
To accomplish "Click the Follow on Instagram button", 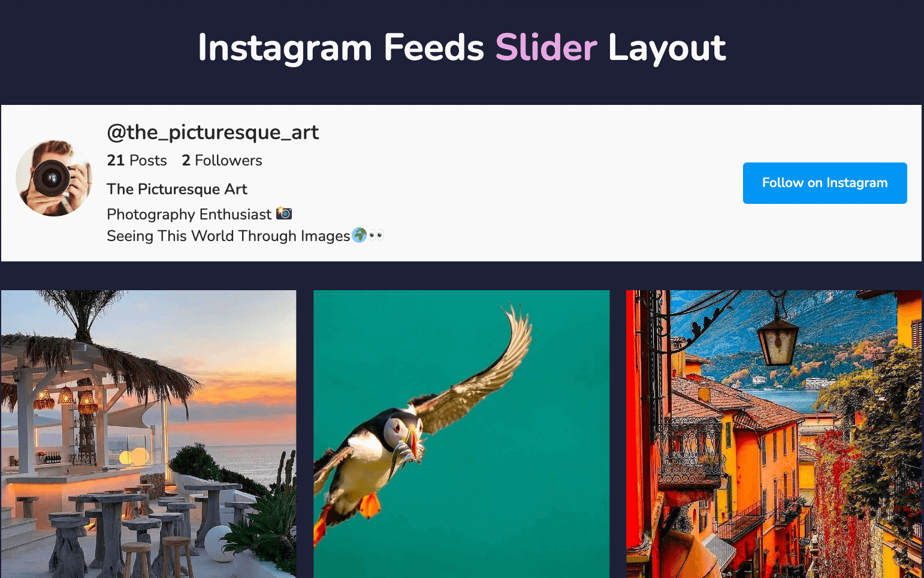I will click(825, 183).
